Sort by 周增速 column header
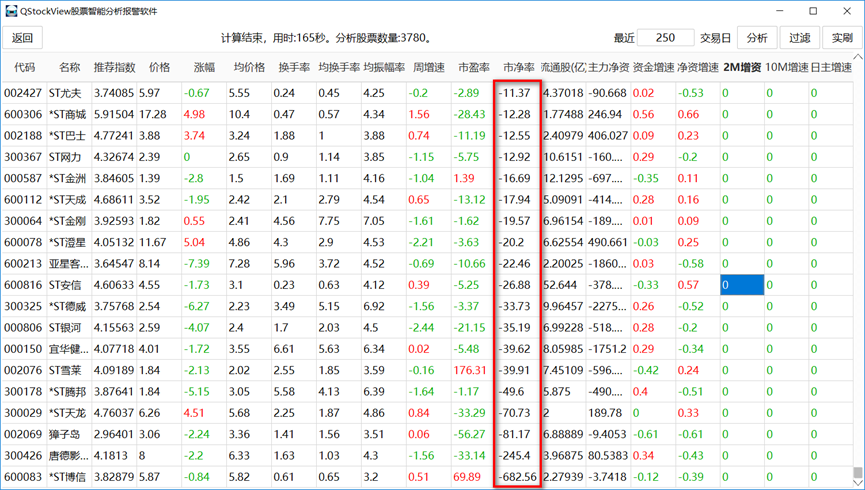 pyautogui.click(x=429, y=67)
